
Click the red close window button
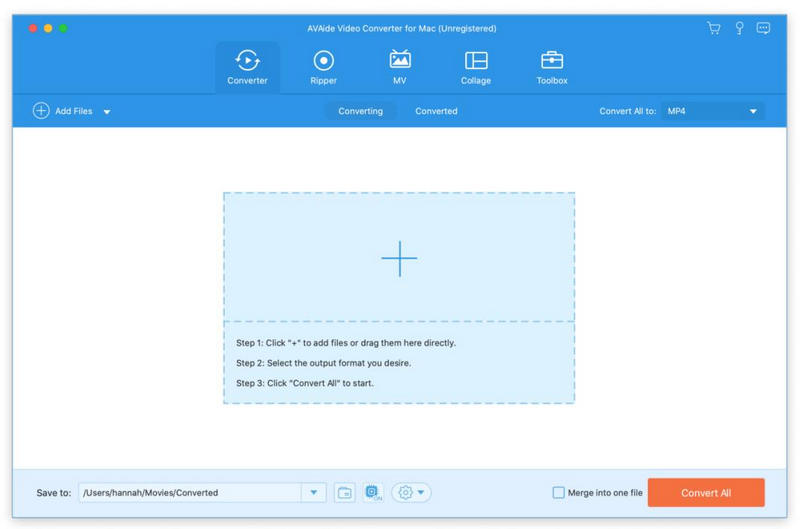point(33,28)
